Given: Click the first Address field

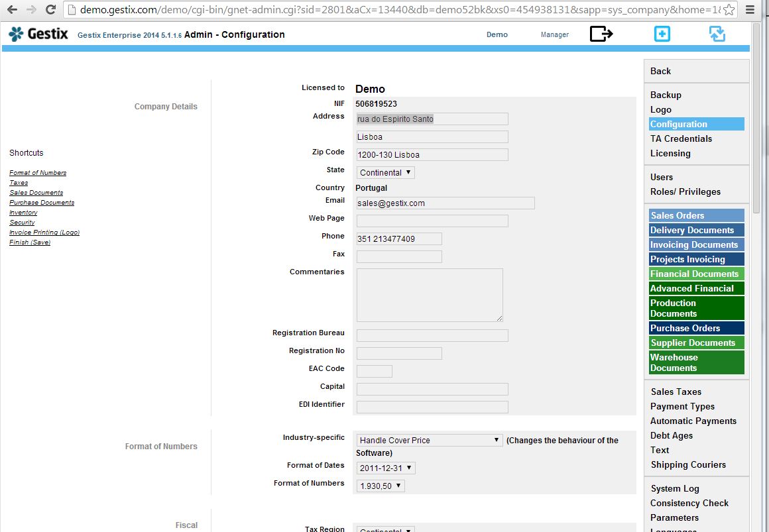Looking at the screenshot, I should pos(432,119).
